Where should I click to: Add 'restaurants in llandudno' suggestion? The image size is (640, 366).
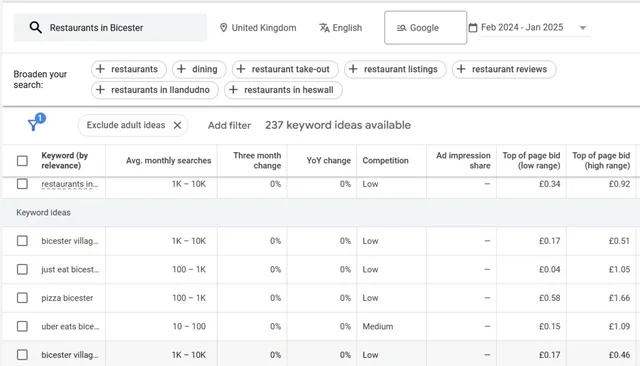155,90
